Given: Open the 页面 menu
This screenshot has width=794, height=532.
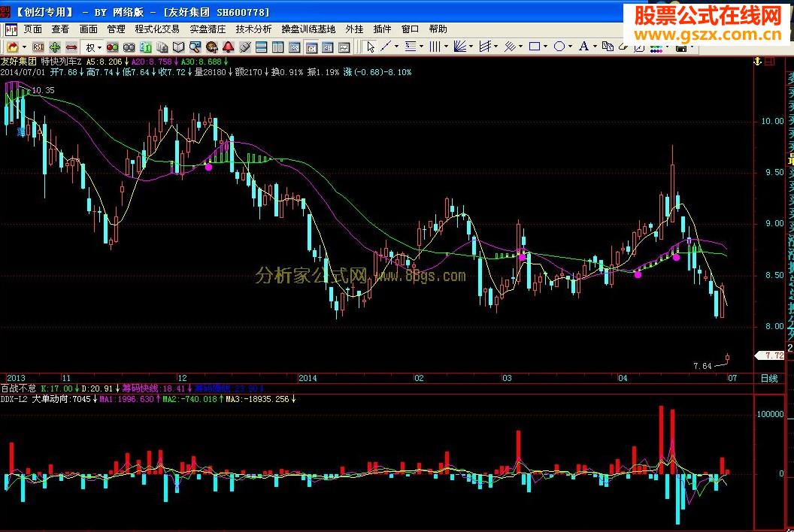Looking at the screenshot, I should point(33,29).
